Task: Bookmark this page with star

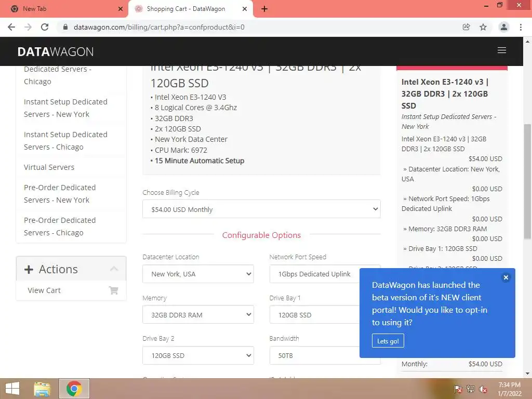Action: [483, 27]
